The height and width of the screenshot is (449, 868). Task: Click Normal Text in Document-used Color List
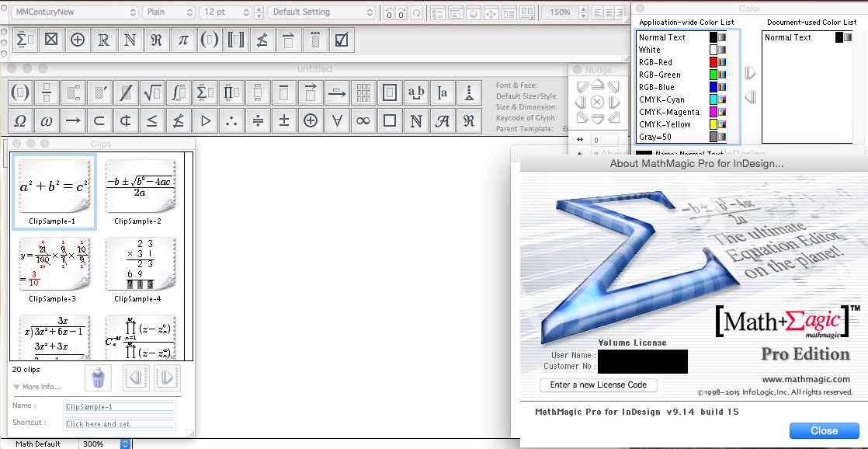tap(788, 37)
